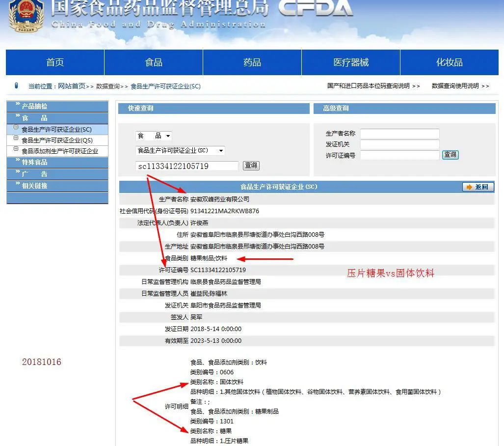The height and width of the screenshot is (446, 504).
Task: Open the 化妆品 navigation tab
Action: (450, 62)
